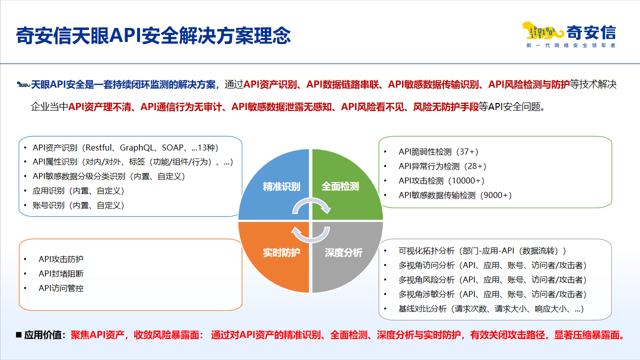
Task: Click the red text API资产识别 in the intro
Action: [270, 84]
